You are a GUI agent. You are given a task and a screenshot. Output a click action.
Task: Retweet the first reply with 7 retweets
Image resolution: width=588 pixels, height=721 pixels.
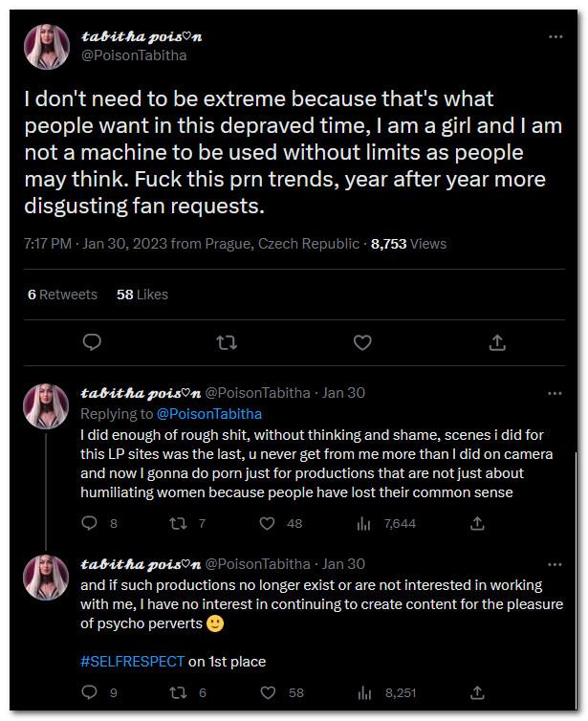[178, 523]
